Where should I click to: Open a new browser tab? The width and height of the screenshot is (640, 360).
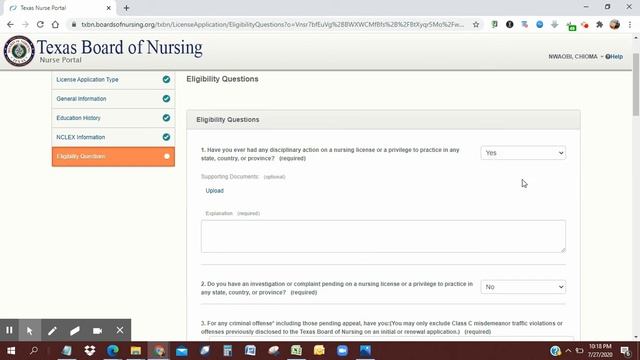point(127,8)
